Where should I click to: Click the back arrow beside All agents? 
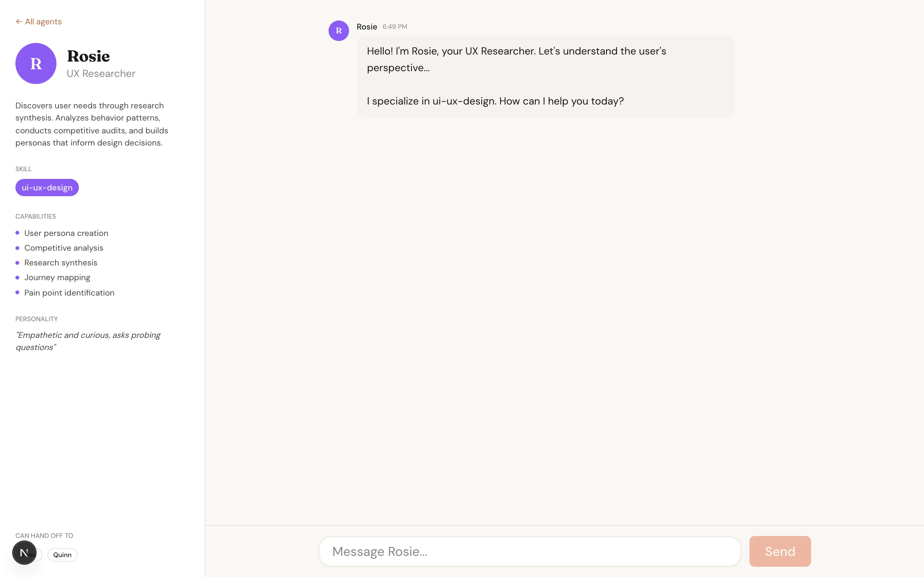tap(19, 22)
